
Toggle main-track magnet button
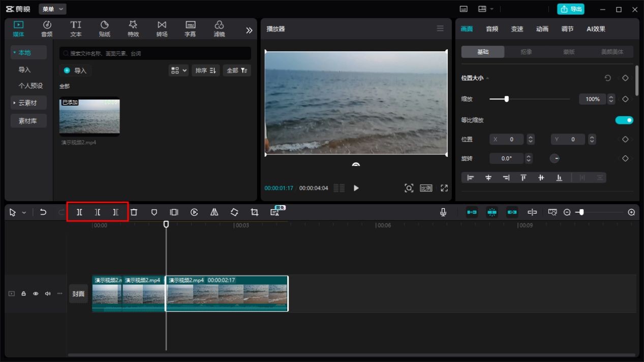coord(472,212)
